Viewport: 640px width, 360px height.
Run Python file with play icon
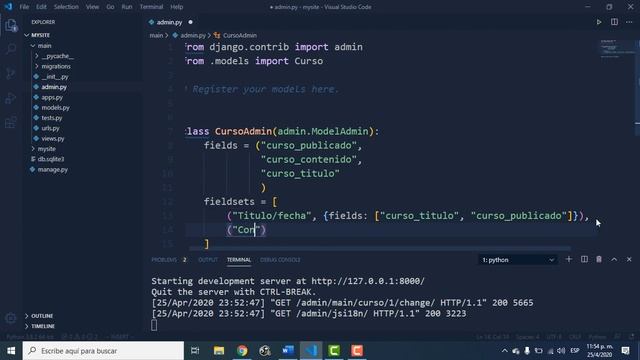coord(599,22)
